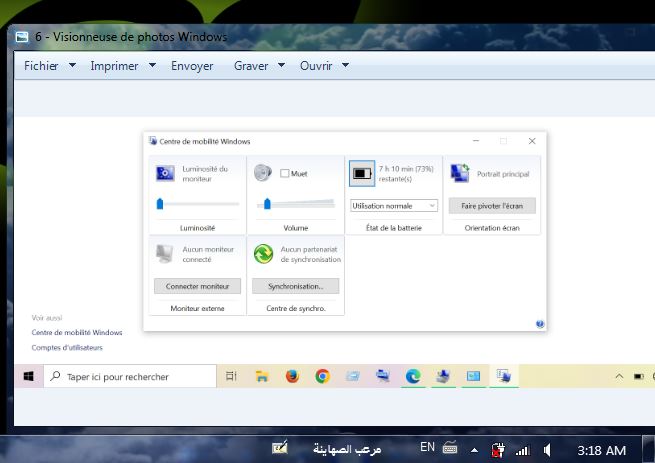Expand the Graver dropdown arrow

[x=282, y=65]
